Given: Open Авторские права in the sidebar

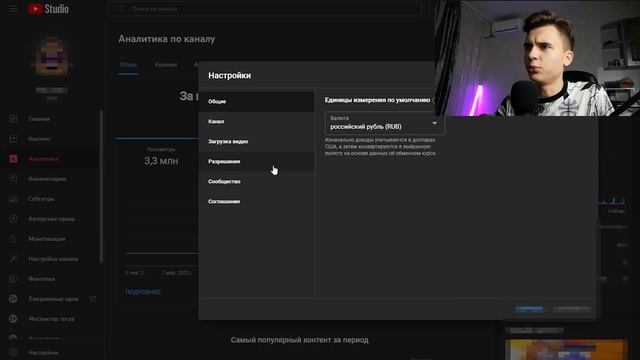Looking at the screenshot, I should pyautogui.click(x=50, y=219).
